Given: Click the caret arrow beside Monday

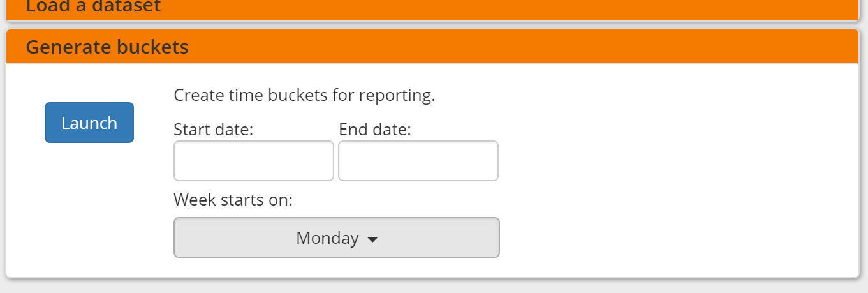Looking at the screenshot, I should (x=373, y=239).
